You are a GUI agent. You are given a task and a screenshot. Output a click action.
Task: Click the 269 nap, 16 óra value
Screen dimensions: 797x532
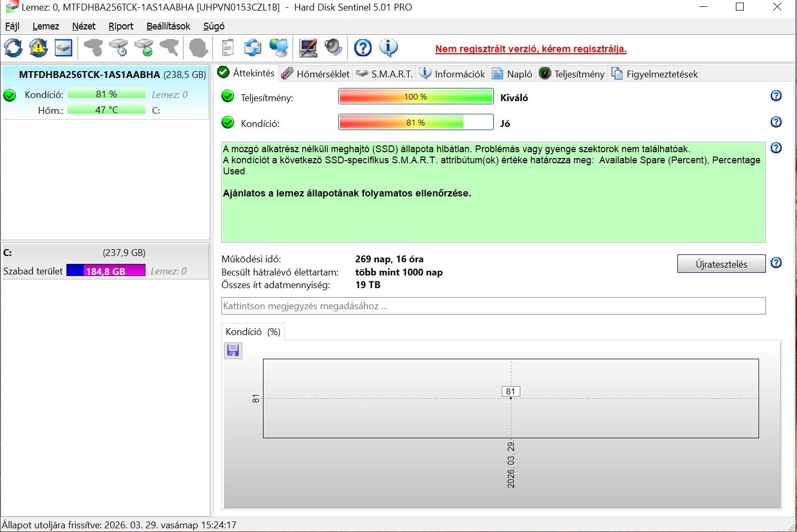389,259
